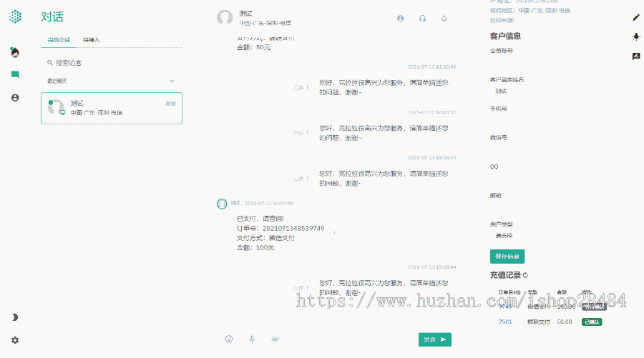Viewport: 644px width, 358px height.
Task: Click the 搜索访客 search field
Action: [x=112, y=63]
